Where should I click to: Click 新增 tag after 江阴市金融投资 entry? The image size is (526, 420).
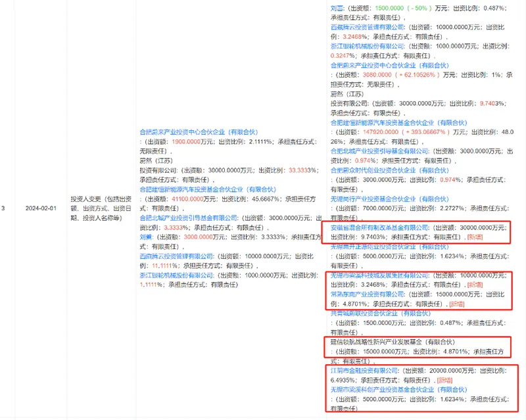(445, 381)
